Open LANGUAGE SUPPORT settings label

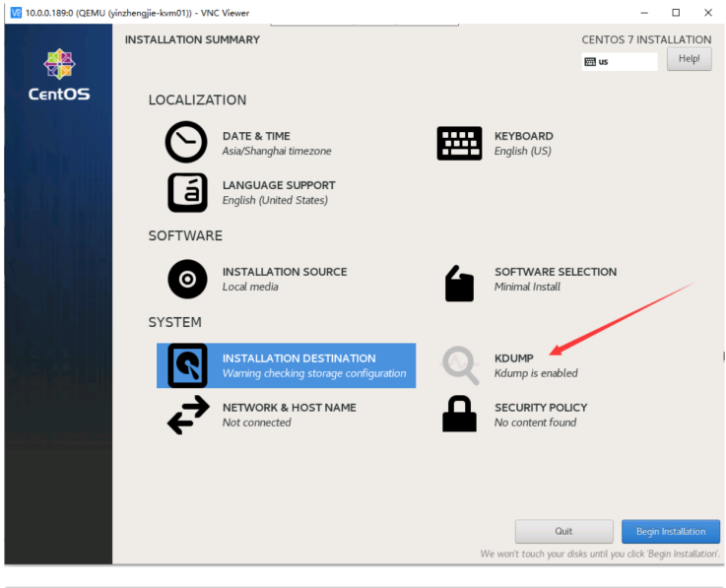click(279, 185)
